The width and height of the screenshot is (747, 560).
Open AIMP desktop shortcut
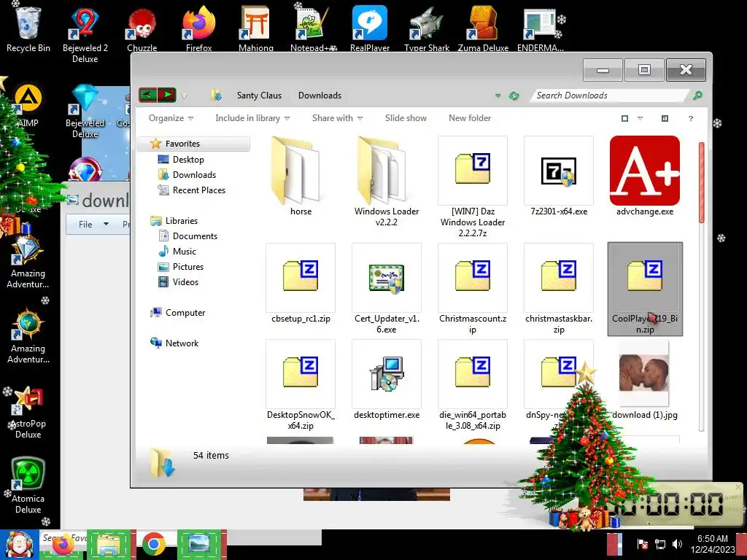tap(28, 106)
